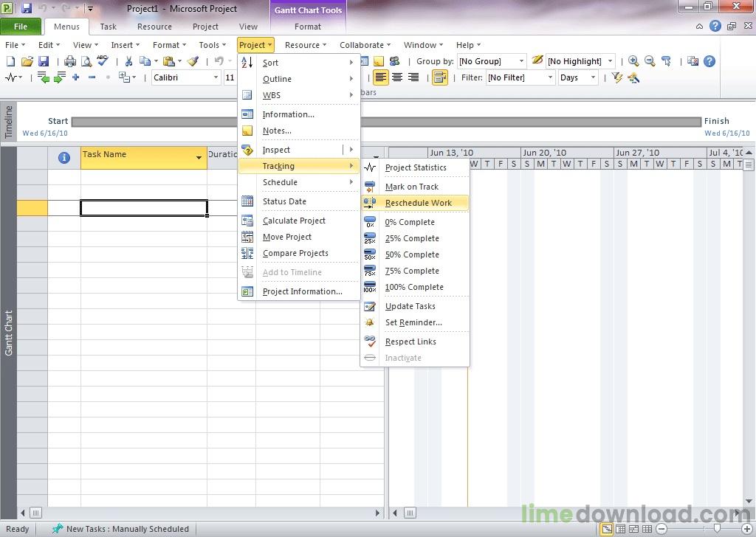Outdent the task with the left green arrow

pyautogui.click(x=44, y=77)
